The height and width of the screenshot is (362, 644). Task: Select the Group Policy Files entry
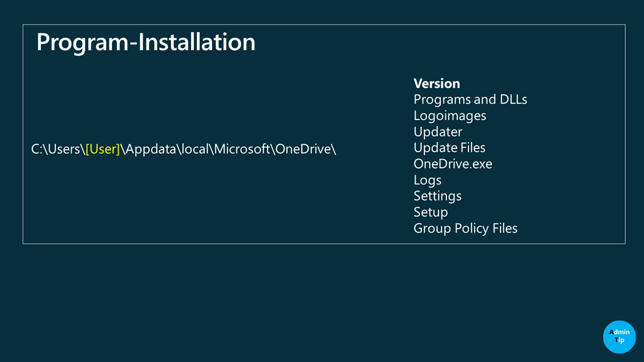click(465, 229)
